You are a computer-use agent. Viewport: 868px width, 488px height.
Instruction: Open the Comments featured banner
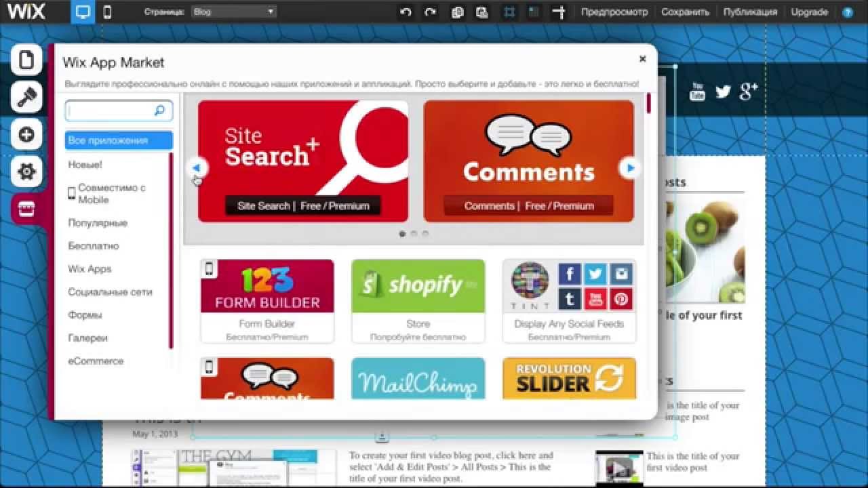pyautogui.click(x=529, y=161)
